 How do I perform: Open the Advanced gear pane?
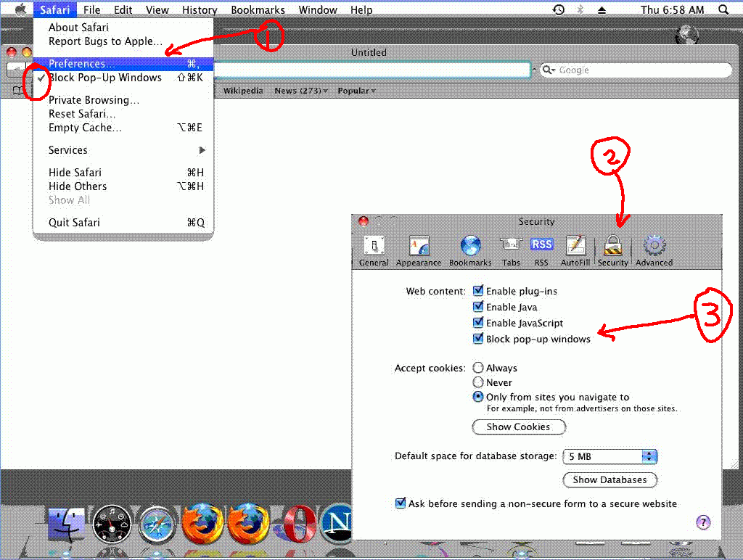[x=654, y=251]
